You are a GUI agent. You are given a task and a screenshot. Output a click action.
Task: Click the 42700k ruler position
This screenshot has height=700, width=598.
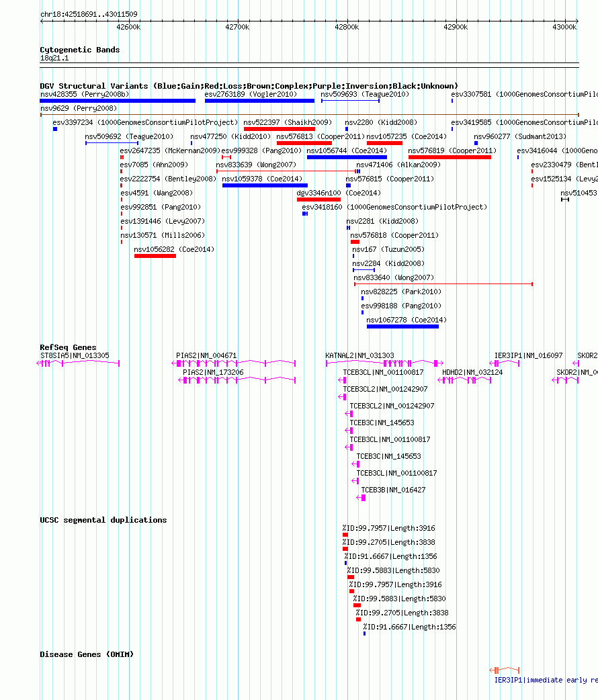pos(237,28)
